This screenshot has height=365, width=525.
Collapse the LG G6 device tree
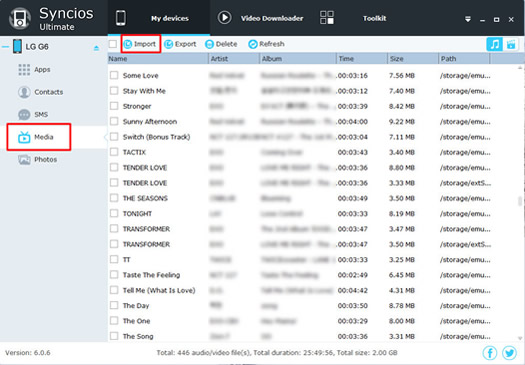pos(5,47)
